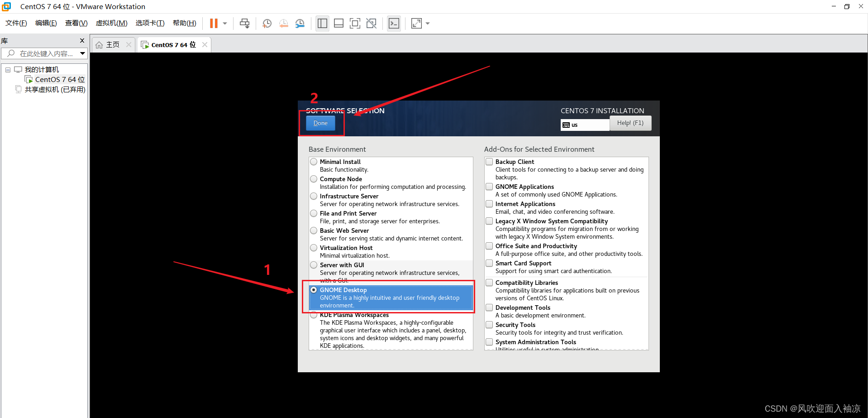This screenshot has height=418, width=868.
Task: Check the Development Tools add-on
Action: [489, 307]
